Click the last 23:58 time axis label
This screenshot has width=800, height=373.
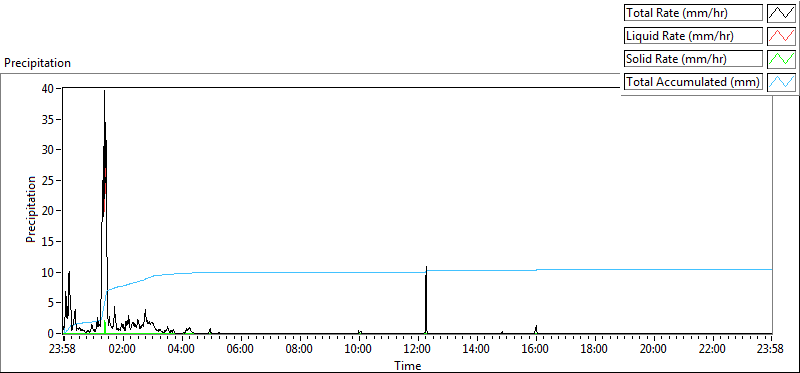point(772,350)
